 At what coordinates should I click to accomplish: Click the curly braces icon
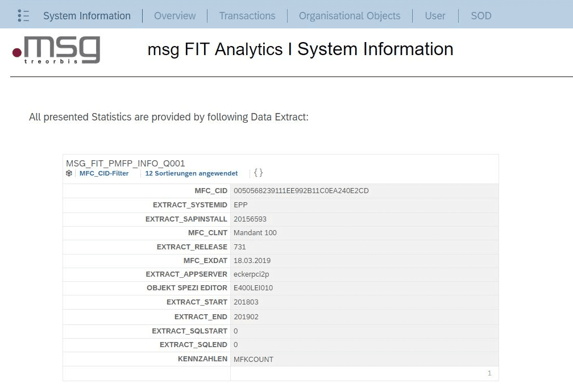tap(258, 173)
